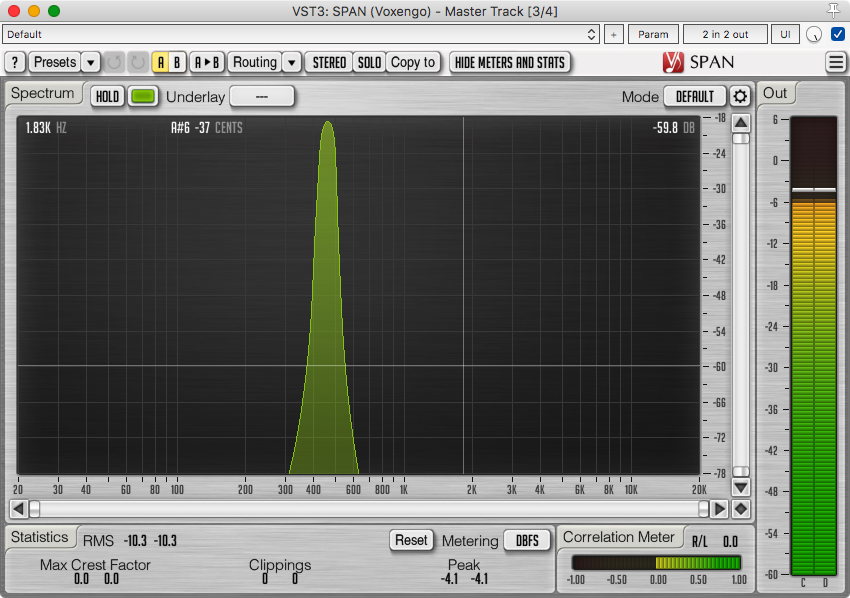The width and height of the screenshot is (850, 598).
Task: Expand the Presets dropdown arrow
Action: pyautogui.click(x=90, y=62)
